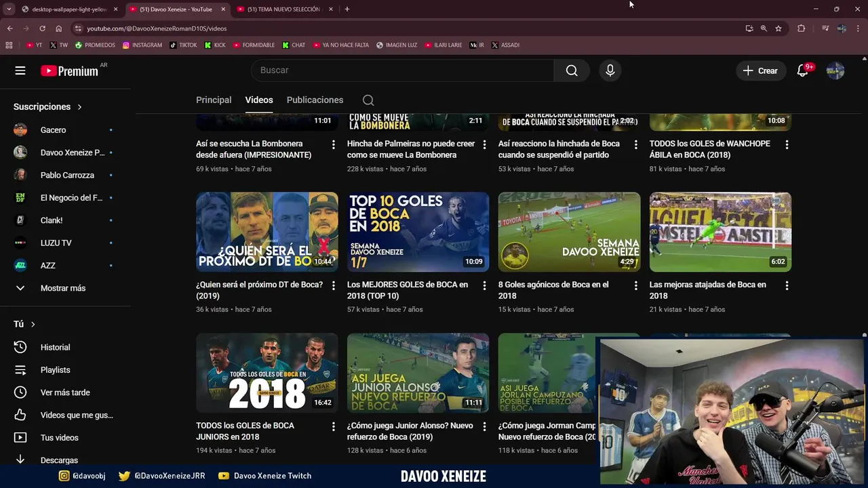
Task: Open options for 'Así reacciono la hinchada' video
Action: tap(635, 144)
